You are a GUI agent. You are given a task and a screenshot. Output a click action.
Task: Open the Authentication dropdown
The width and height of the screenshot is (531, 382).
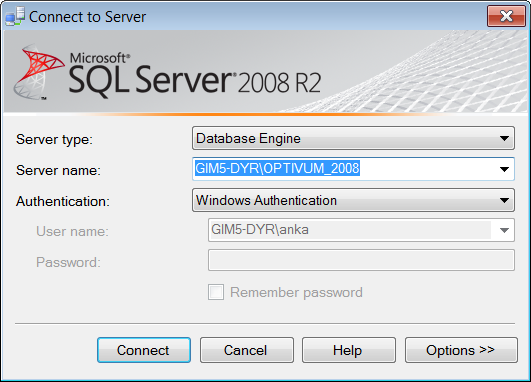point(353,200)
